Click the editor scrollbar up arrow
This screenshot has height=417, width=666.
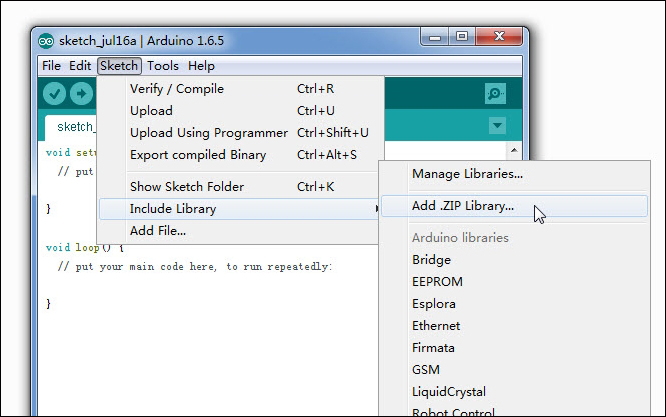(x=514, y=150)
